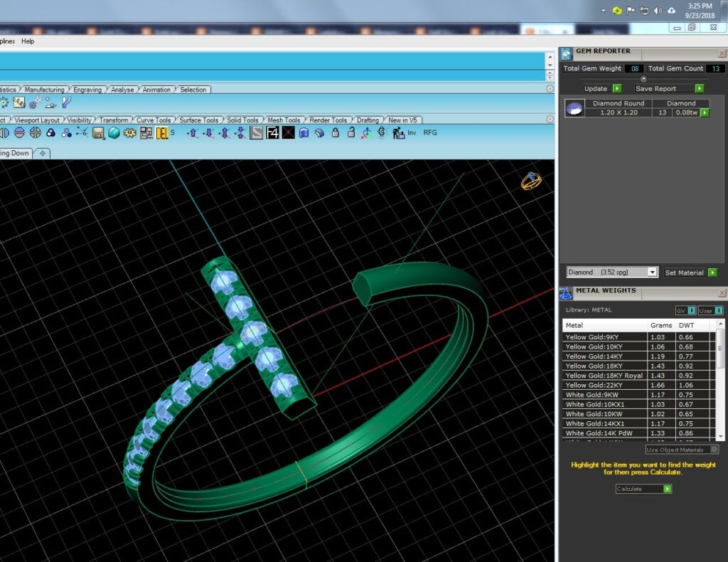The height and width of the screenshot is (562, 728).
Task: Click the blue cylinder solid icon
Action: point(304,133)
